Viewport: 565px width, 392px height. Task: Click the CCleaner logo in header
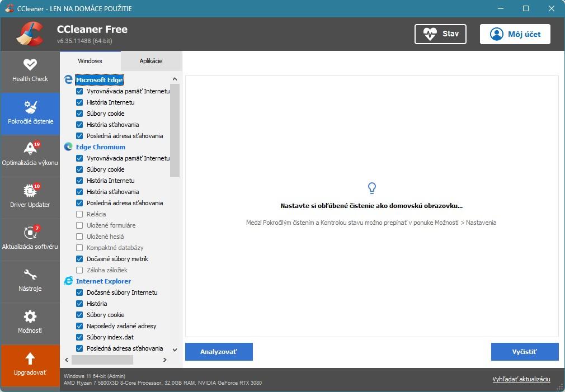(x=30, y=34)
